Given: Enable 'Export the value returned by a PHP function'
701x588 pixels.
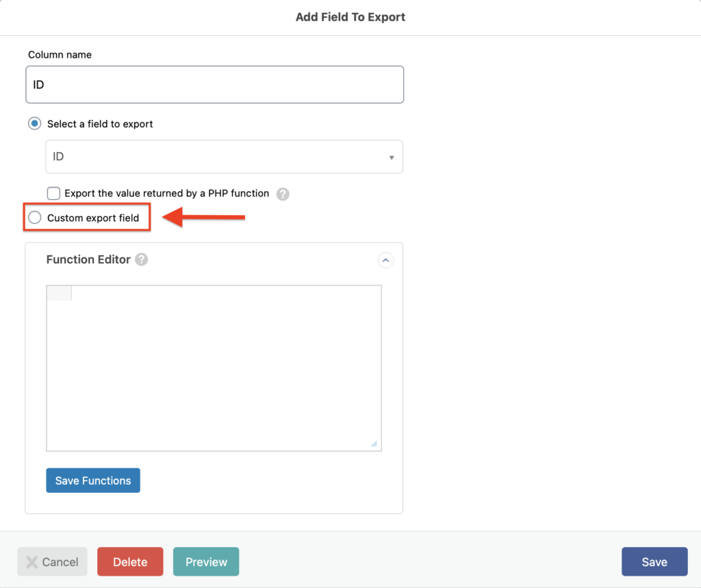Looking at the screenshot, I should click(53, 194).
